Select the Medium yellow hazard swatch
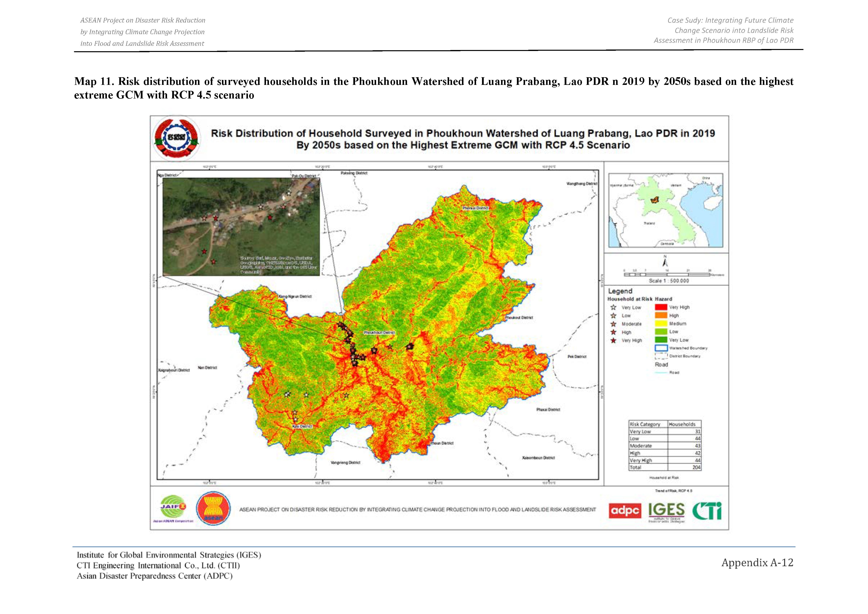This screenshot has height=614, width=868. (661, 324)
